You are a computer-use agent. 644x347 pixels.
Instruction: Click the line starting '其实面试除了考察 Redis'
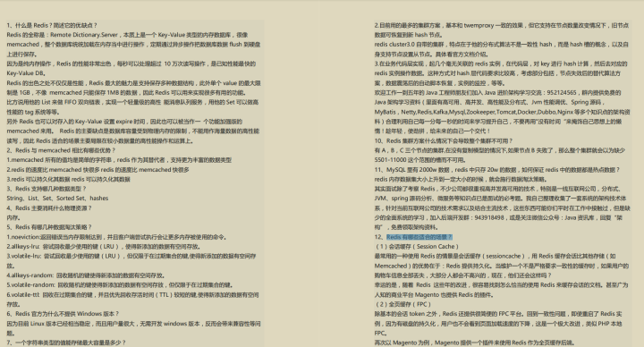click(x=498, y=189)
